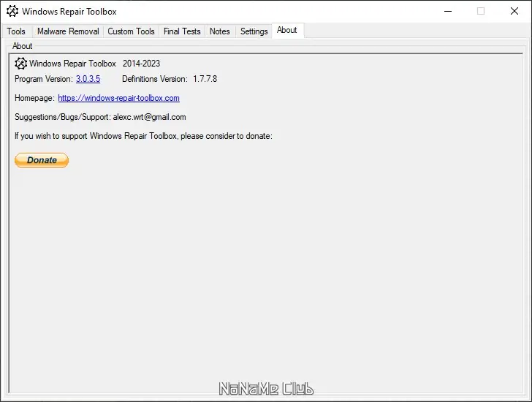The width and height of the screenshot is (532, 402).
Task: Click the support email alexc.wrt@gmail.com
Action: click(x=149, y=117)
